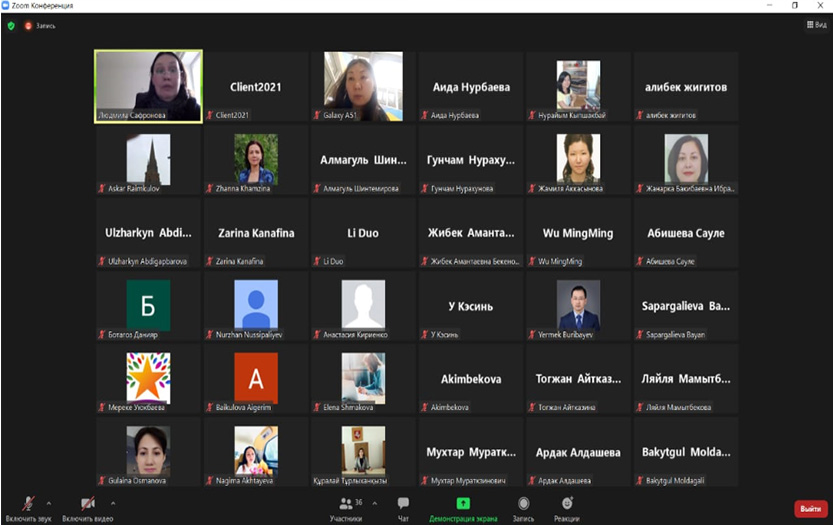Click the Yermek Buribayev participant tile
The image size is (833, 525).
[x=579, y=305]
